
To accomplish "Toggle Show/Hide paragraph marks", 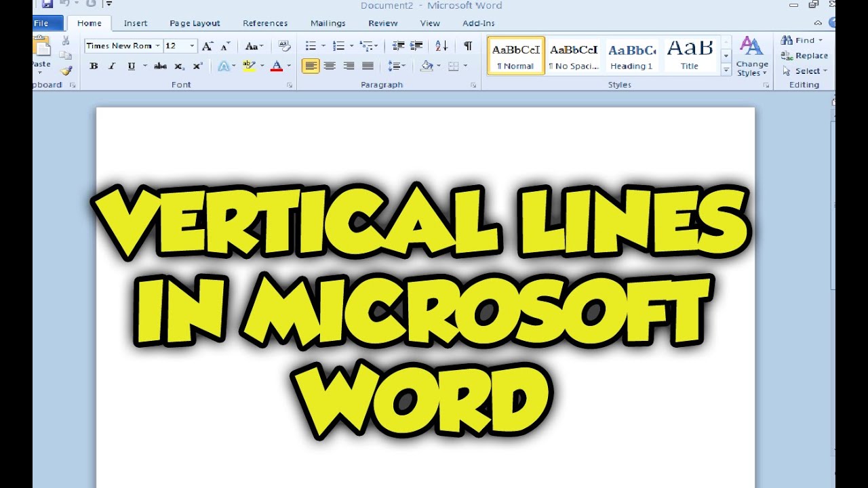I will 467,46.
